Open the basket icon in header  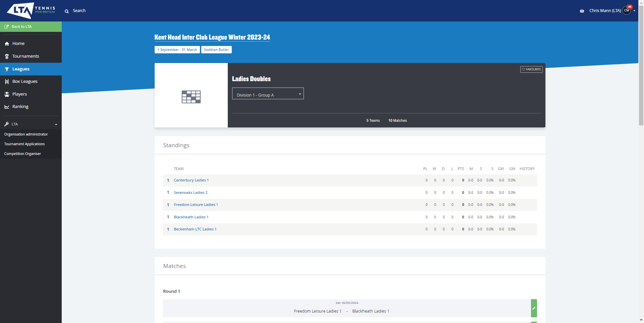582,11
